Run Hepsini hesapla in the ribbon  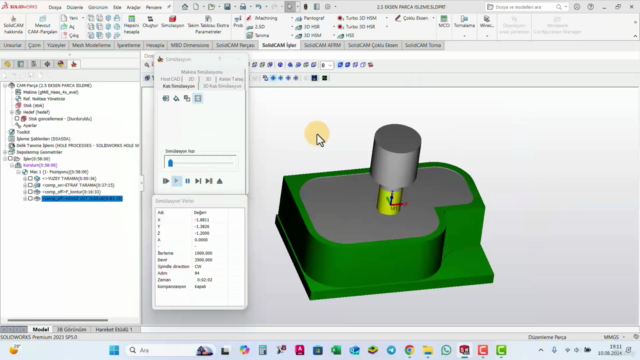point(131,25)
